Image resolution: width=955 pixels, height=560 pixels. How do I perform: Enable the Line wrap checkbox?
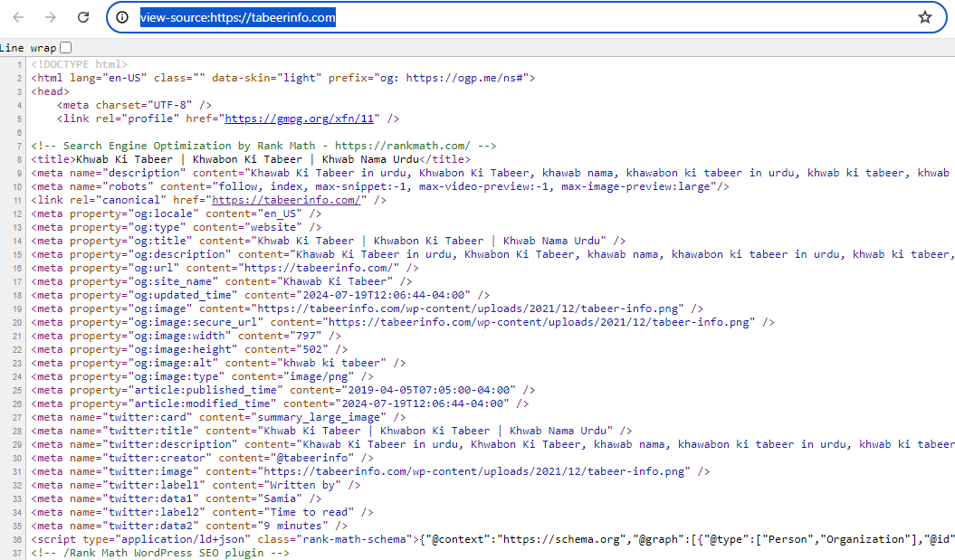click(65, 47)
